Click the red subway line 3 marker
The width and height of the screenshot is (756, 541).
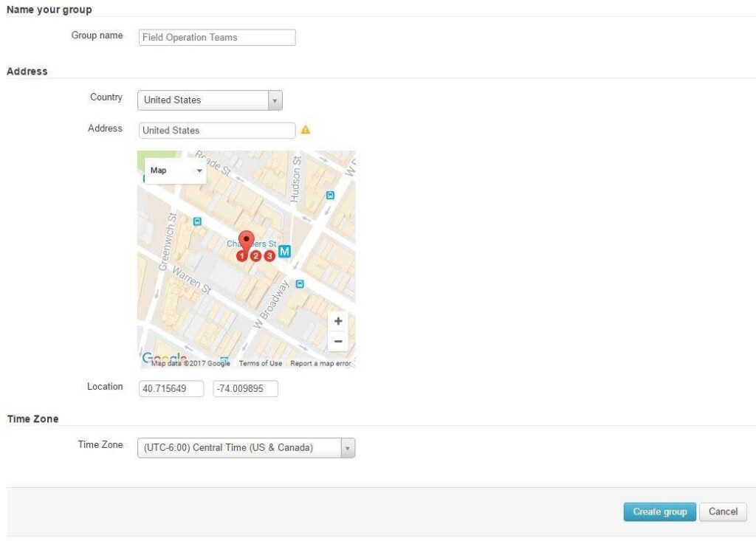(x=269, y=256)
